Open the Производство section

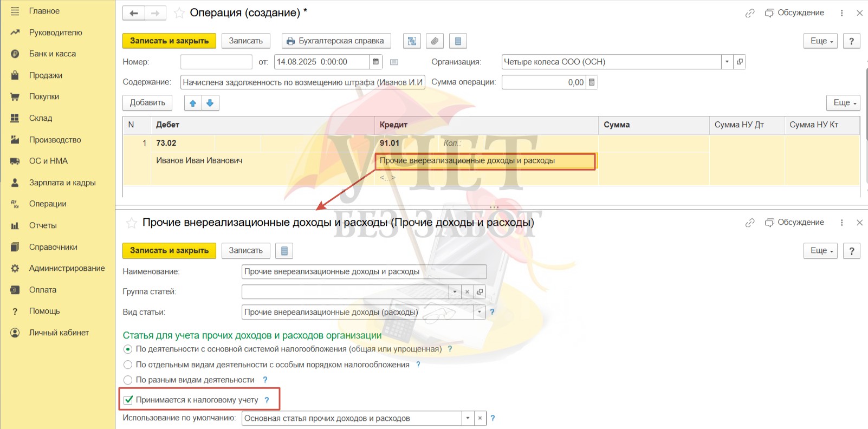[x=55, y=140]
